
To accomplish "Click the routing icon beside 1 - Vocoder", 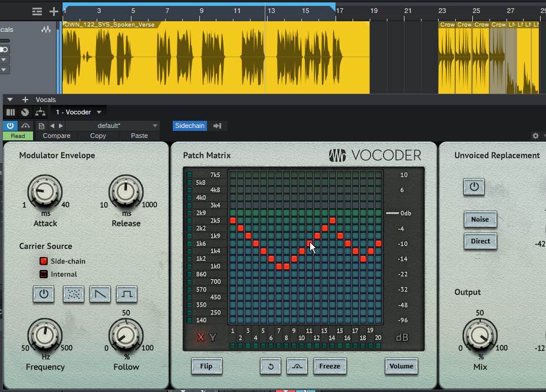I will click(x=40, y=112).
